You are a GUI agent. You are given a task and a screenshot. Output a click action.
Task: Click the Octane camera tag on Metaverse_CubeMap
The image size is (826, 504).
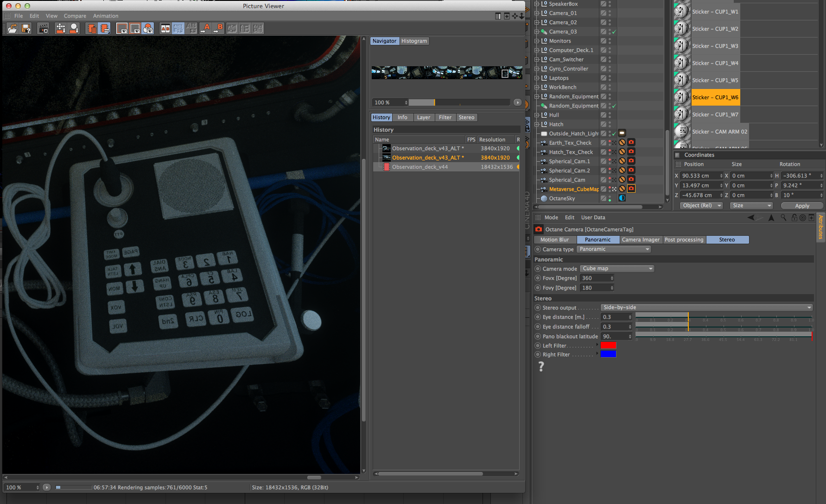click(631, 189)
